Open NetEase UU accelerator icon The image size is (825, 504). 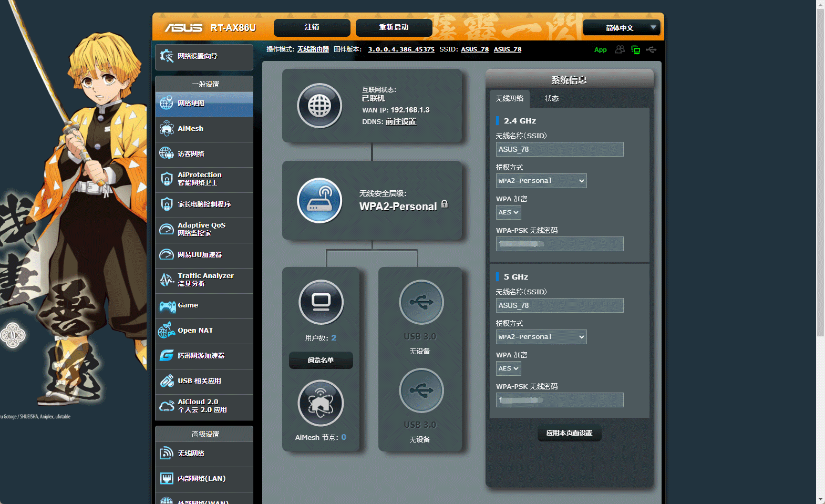tap(167, 254)
